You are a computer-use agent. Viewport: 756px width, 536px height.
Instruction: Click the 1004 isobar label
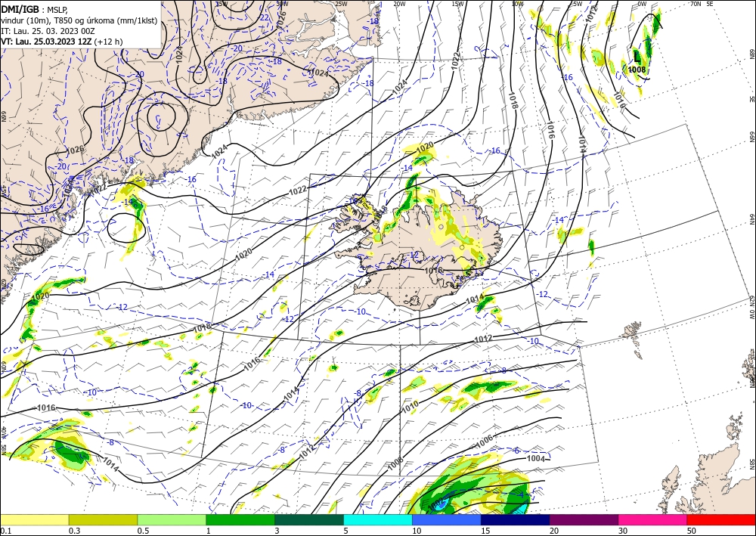[x=536, y=458]
